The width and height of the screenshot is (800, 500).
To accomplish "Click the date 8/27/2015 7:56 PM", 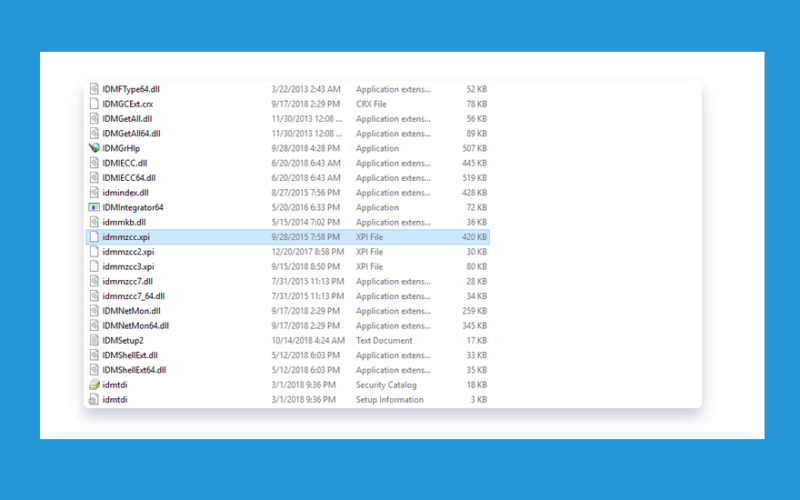I will pos(306,193).
